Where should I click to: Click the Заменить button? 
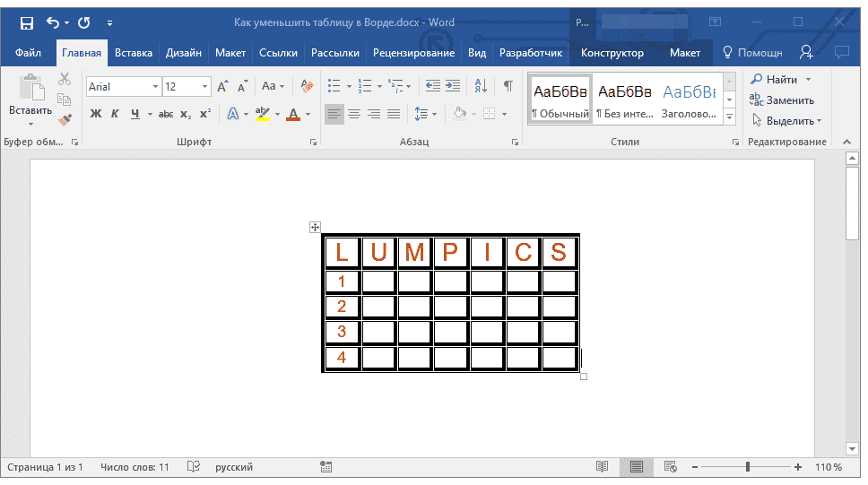(x=782, y=100)
